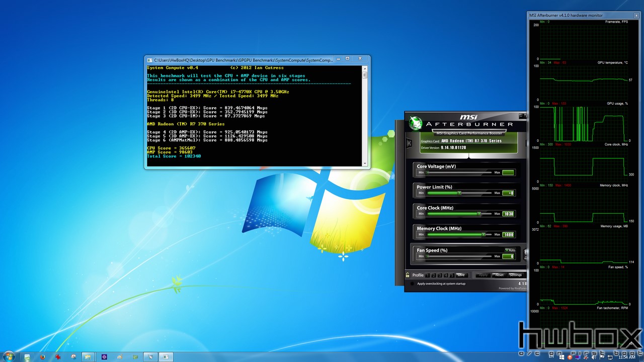Click the Core Voltage value field
Screen dimensions: 644x362
508,172
